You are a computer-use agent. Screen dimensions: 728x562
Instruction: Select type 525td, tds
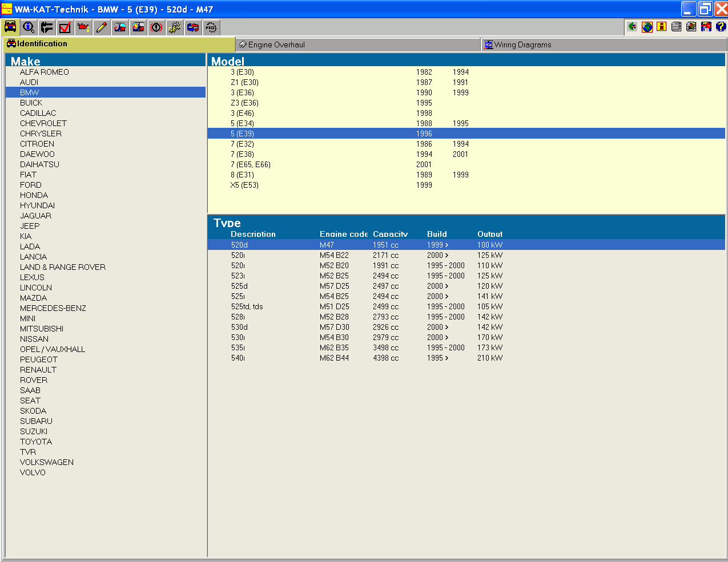tap(466, 306)
